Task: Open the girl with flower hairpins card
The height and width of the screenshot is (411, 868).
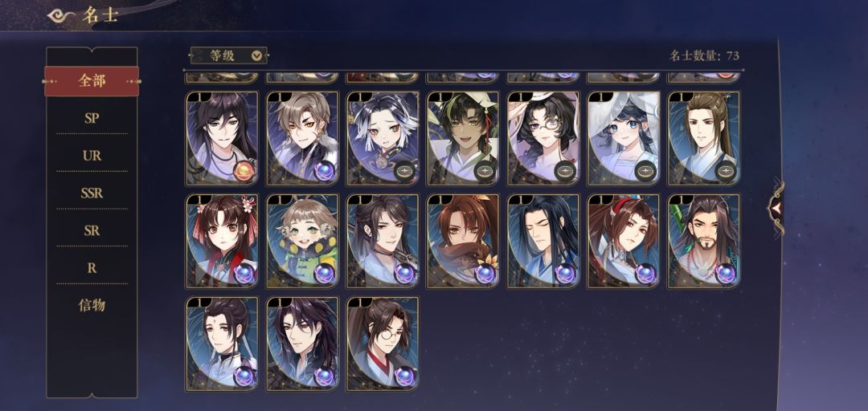Action: pos(222,241)
